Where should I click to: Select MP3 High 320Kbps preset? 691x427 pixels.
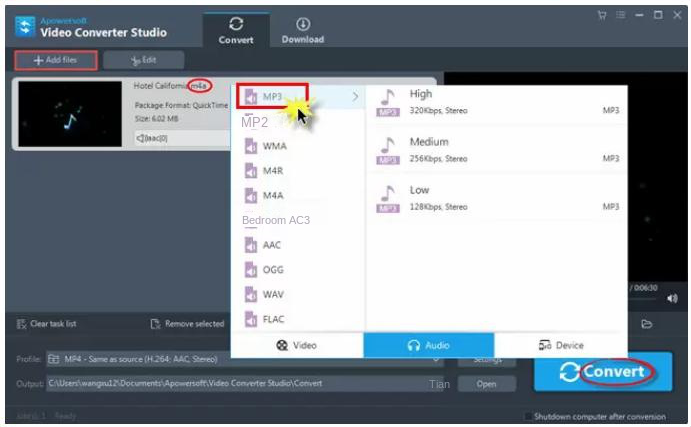coord(497,101)
